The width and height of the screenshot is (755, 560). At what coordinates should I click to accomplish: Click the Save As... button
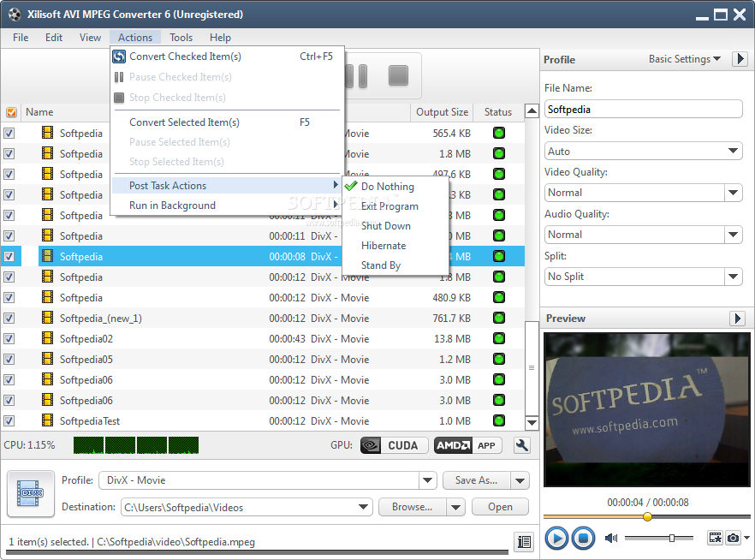476,480
